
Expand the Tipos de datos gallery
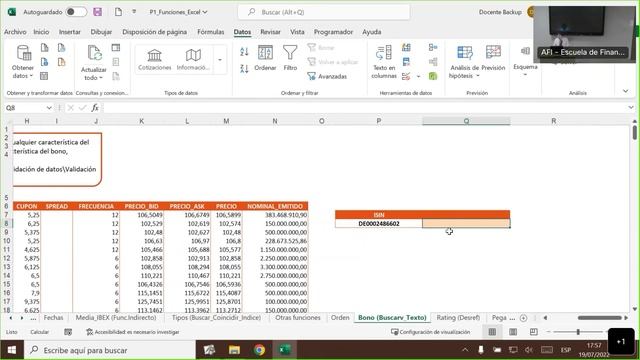(x=220, y=60)
